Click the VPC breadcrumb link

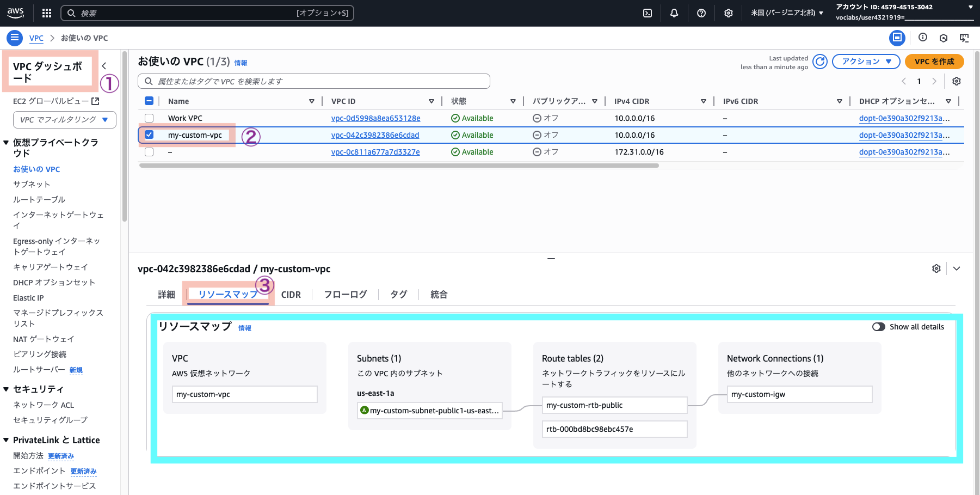[36, 38]
